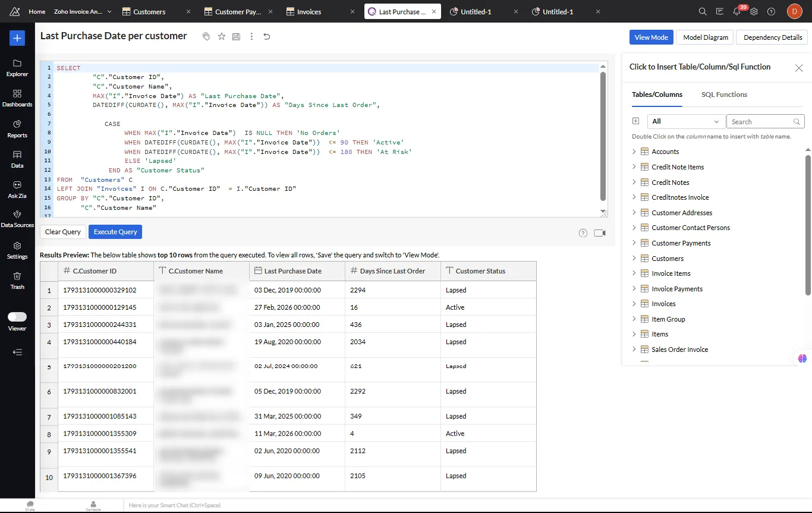Switch to the SQL Functions tab
The width and height of the screenshot is (812, 513).
[x=724, y=95]
